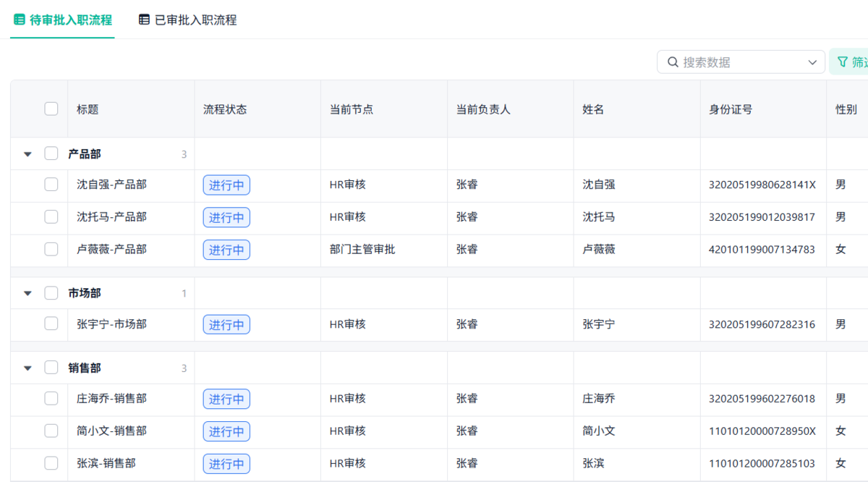Open the search box dropdown arrow
The width and height of the screenshot is (868, 482).
tap(812, 62)
